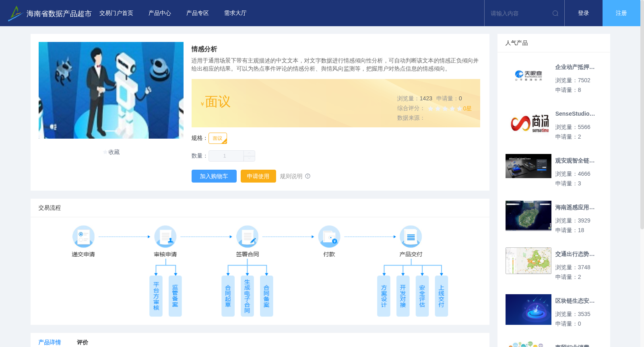644x347 pixels.
Task: Open 区块链生态安 thumbnail
Action: 528,310
